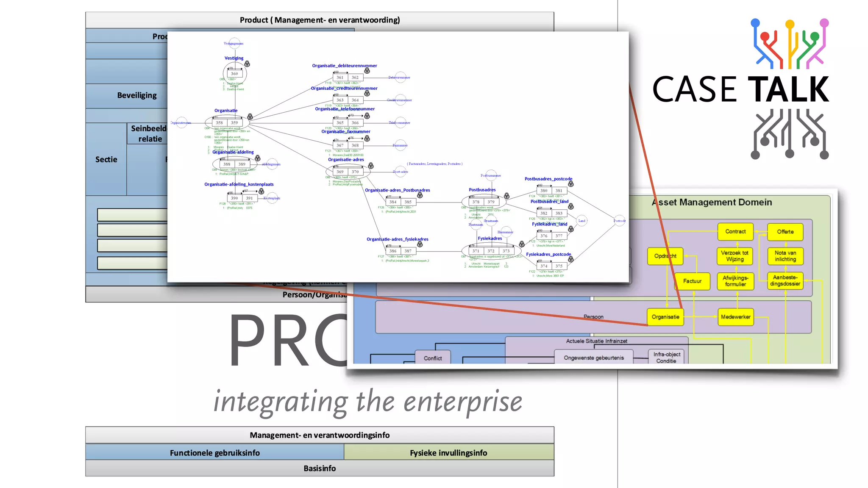Click the lock icon beside Organisatie-afdeling

click(x=258, y=158)
